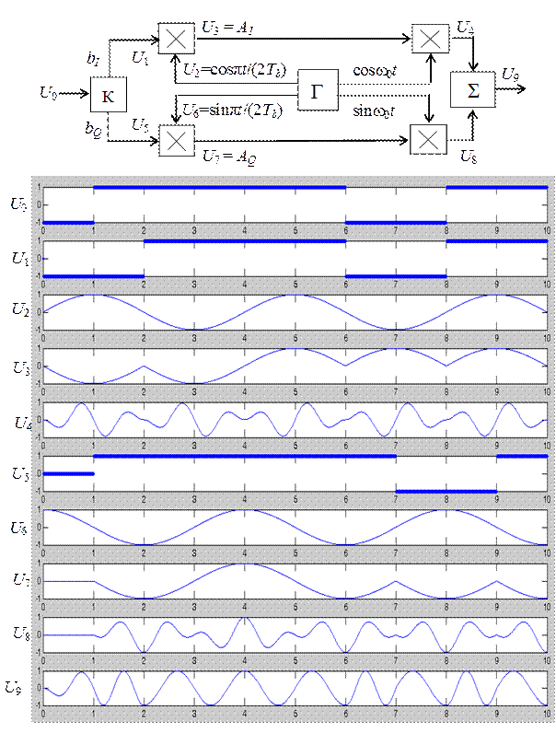Click the U3 waveform plot
556x756 pixels.
pyautogui.click(x=295, y=366)
